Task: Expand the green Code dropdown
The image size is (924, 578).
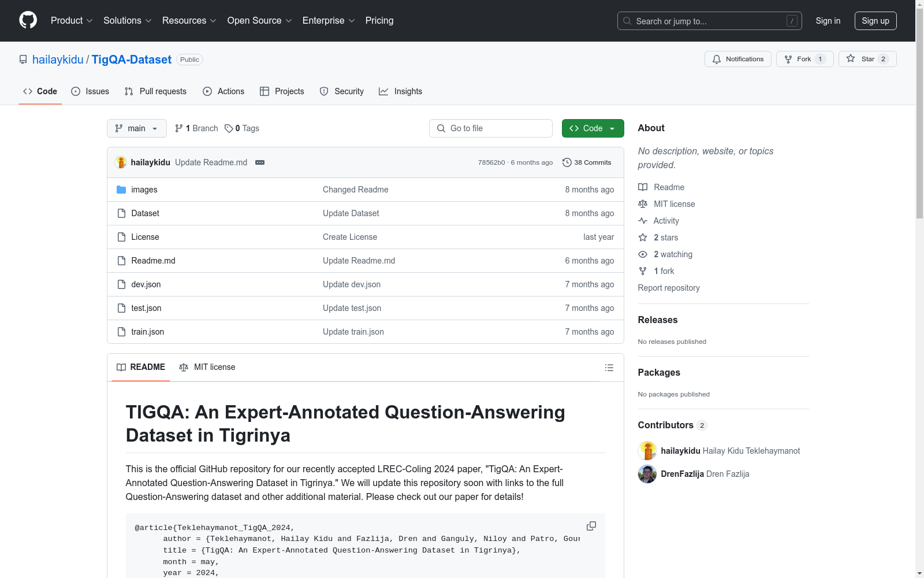Action: pyautogui.click(x=593, y=128)
